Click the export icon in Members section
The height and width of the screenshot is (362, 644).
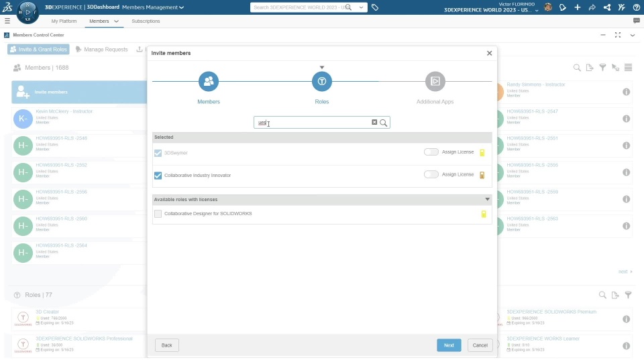[590, 68]
